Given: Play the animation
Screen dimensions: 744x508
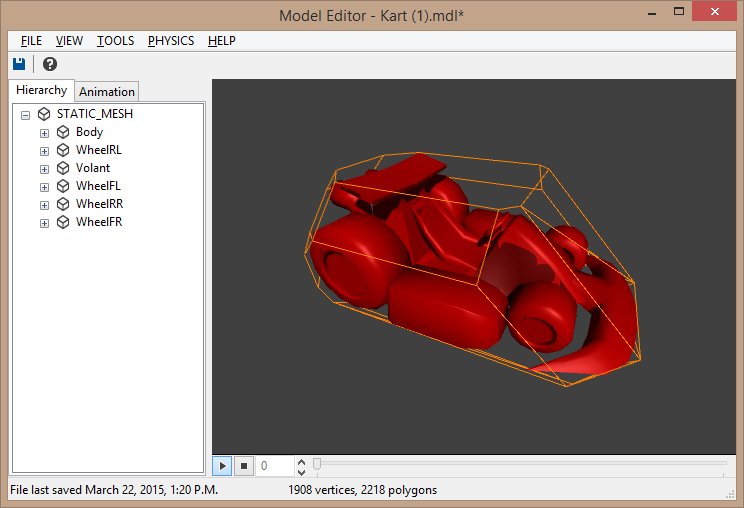Looking at the screenshot, I should point(222,466).
